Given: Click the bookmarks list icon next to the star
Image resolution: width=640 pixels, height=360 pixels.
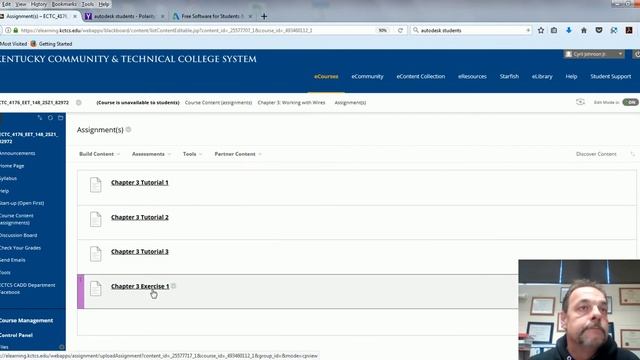Looking at the screenshot, I should 554,30.
